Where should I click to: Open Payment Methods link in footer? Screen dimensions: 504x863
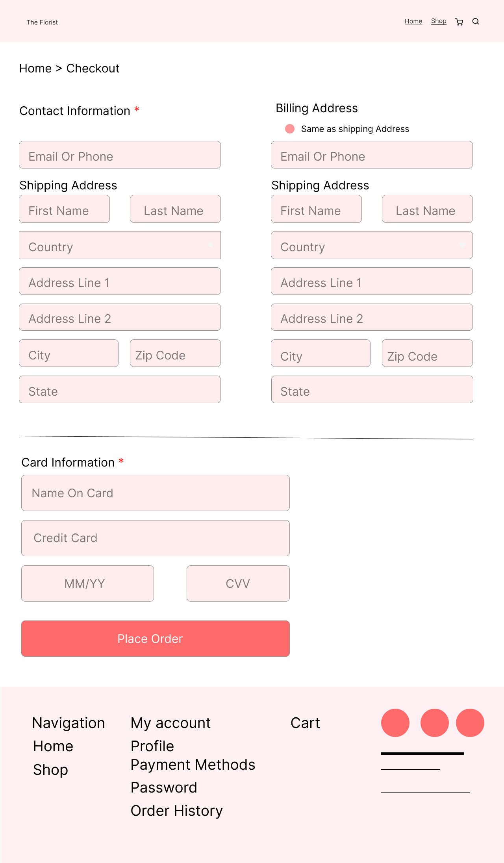click(193, 765)
